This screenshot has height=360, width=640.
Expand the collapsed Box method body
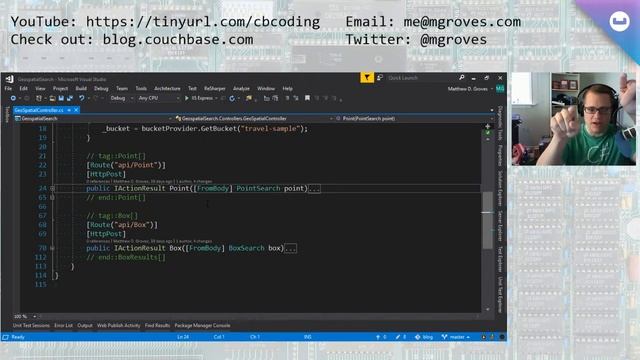point(290,248)
